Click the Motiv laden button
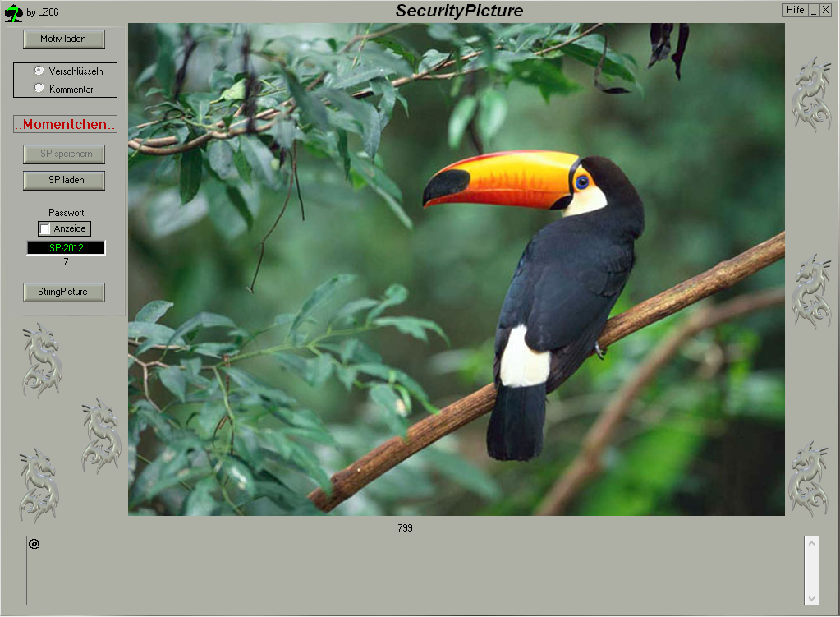The width and height of the screenshot is (840, 617). tap(64, 39)
